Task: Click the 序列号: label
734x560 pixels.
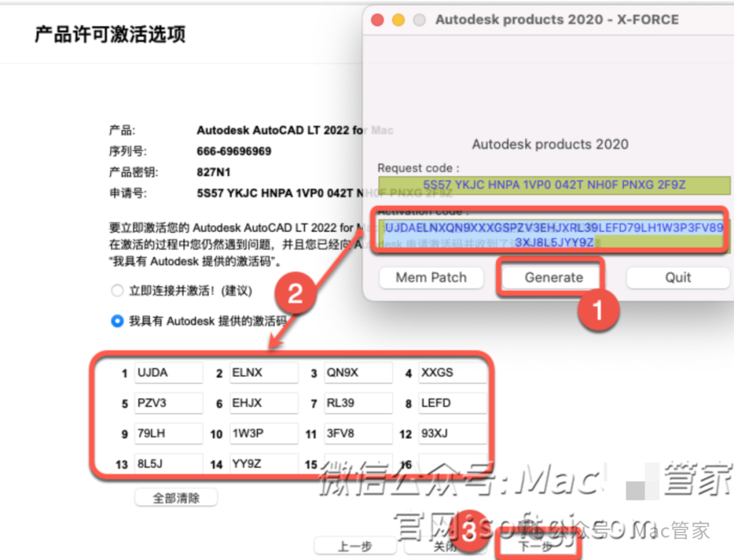Action: coord(128,152)
